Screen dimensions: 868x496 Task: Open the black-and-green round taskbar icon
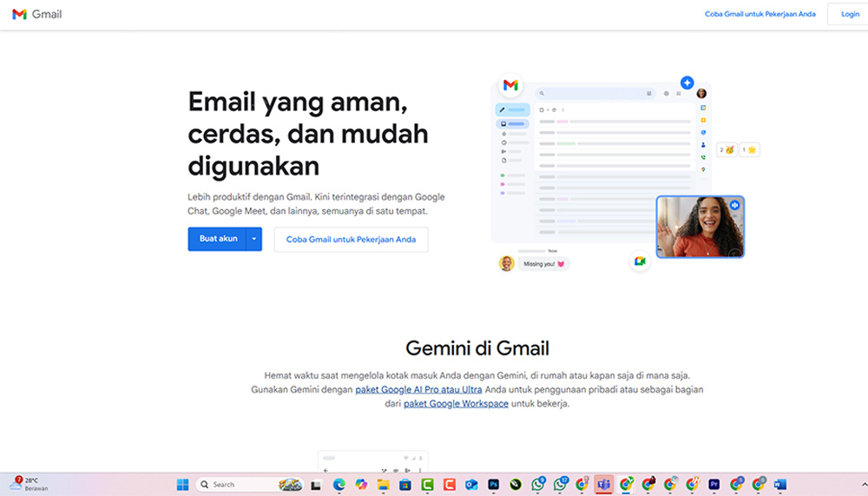pos(516,485)
